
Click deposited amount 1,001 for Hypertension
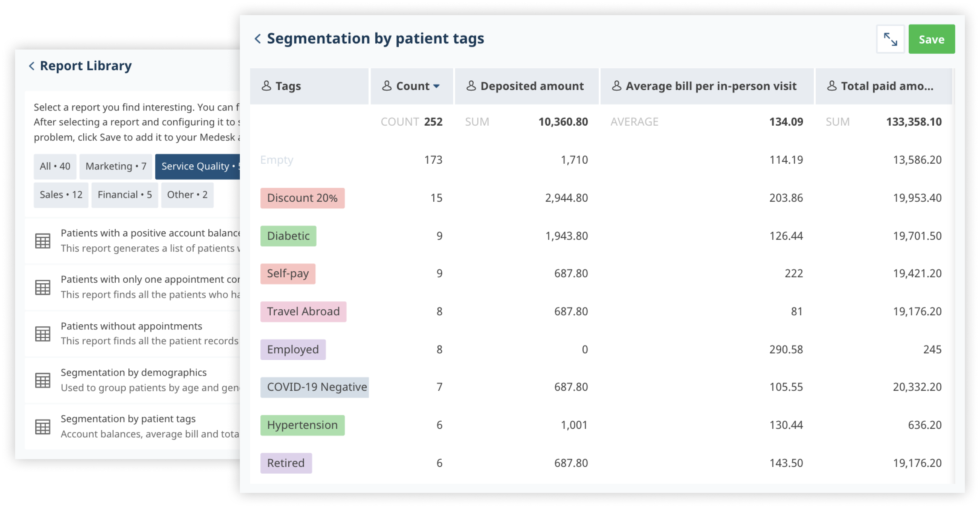click(x=574, y=425)
